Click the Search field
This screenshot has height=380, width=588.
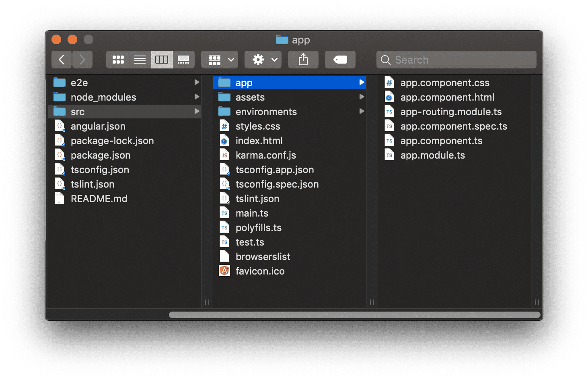(x=456, y=60)
